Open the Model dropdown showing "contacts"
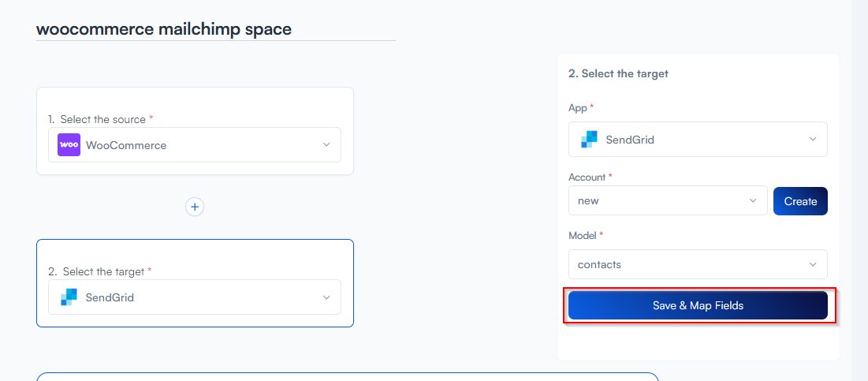This screenshot has width=868, height=381. 697,264
